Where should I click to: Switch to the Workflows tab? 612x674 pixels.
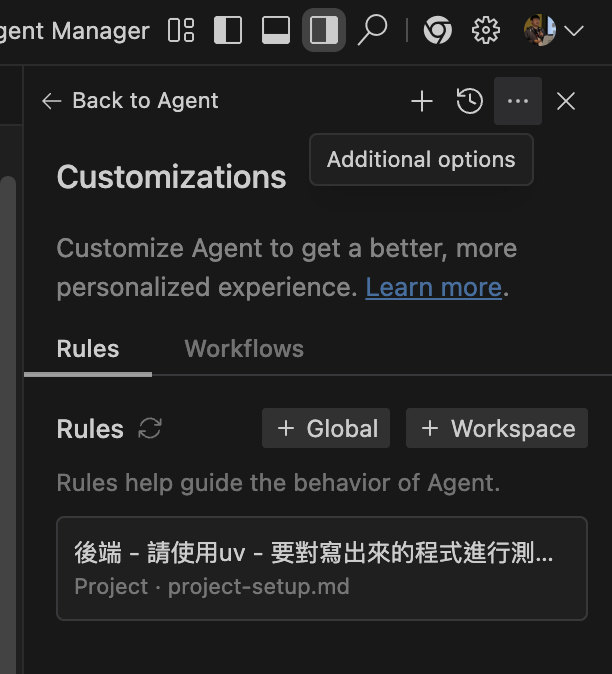pyautogui.click(x=244, y=349)
